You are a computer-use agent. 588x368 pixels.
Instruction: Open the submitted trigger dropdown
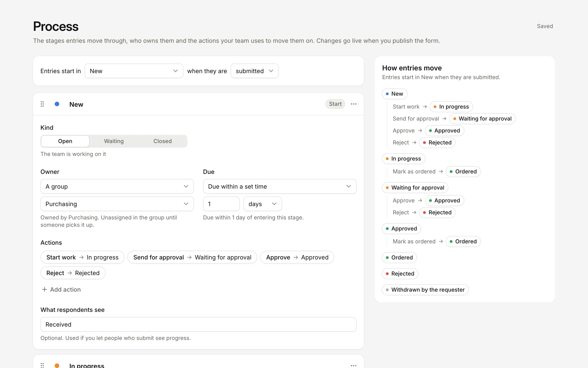tap(254, 71)
